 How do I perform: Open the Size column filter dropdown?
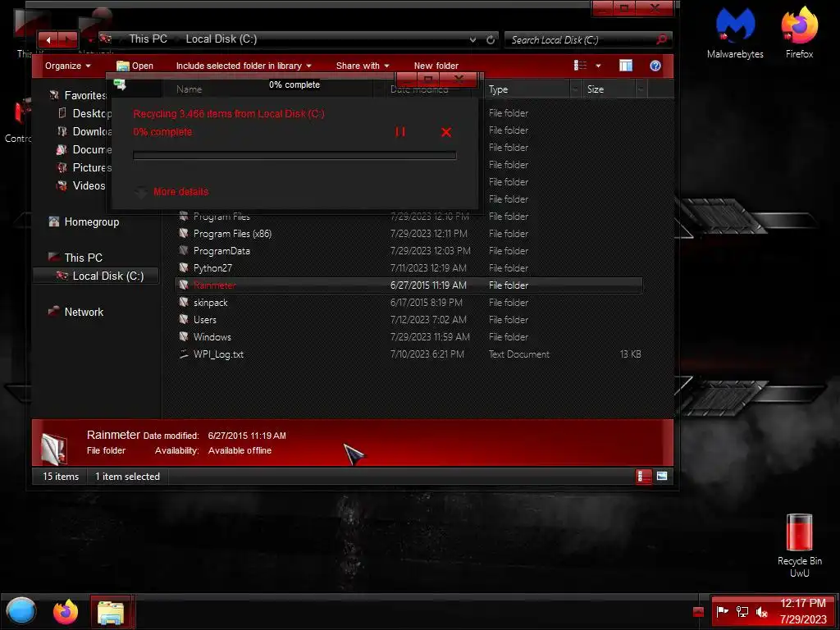pos(641,89)
